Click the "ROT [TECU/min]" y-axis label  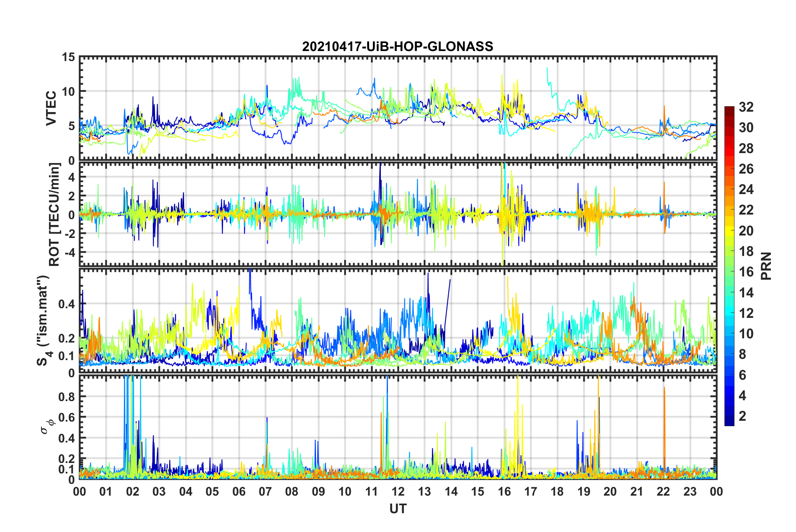pos(54,214)
